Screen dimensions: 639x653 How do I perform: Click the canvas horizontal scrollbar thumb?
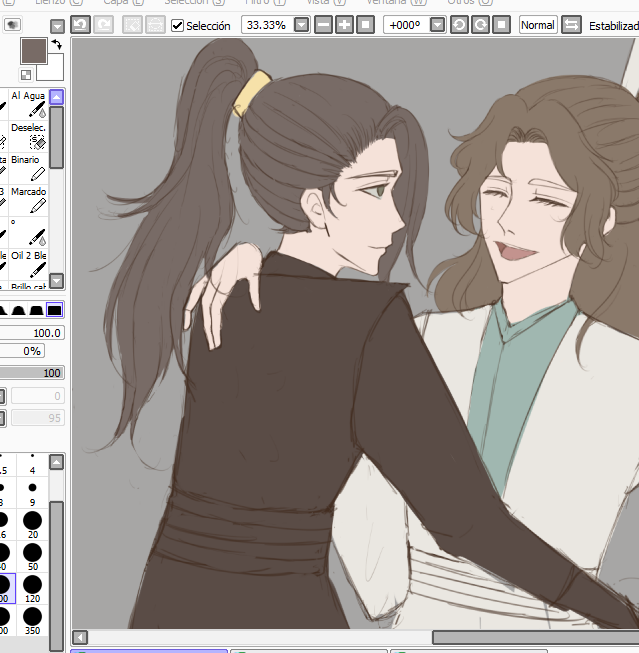coord(536,637)
